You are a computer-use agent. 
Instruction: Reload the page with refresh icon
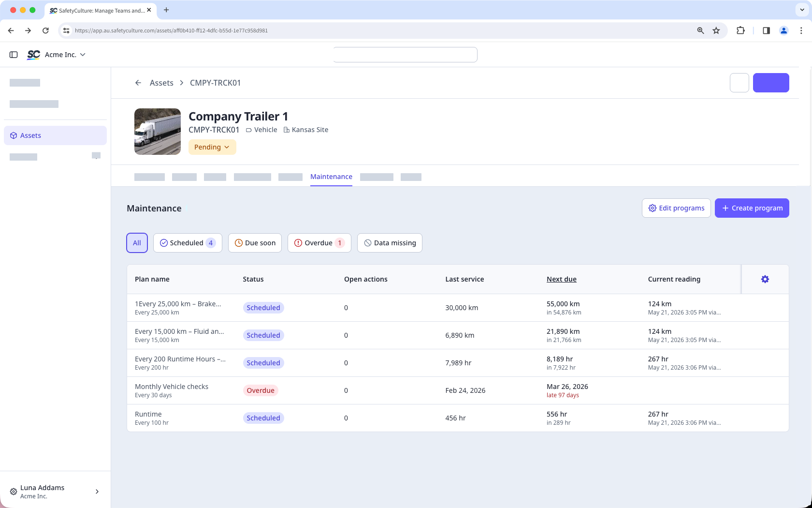[x=45, y=30]
